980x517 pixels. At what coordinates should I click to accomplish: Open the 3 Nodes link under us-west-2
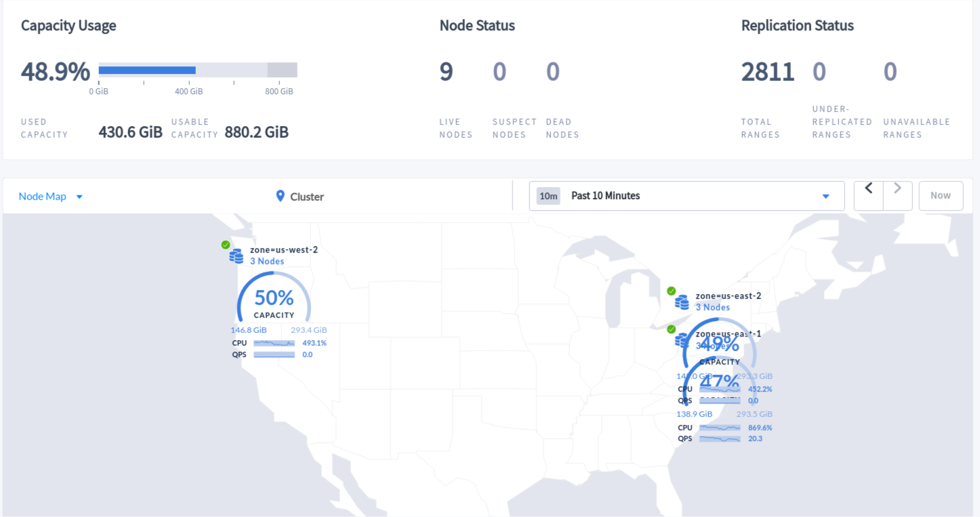266,261
